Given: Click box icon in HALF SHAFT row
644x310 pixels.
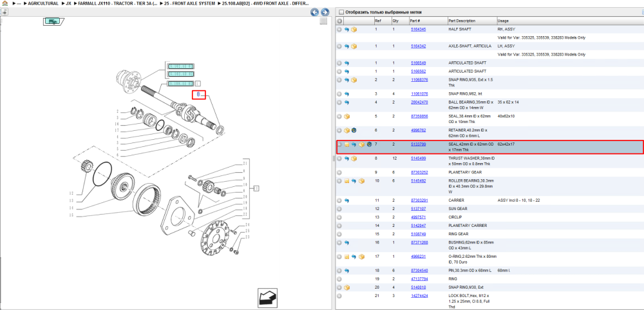Looking at the screenshot, I should pyautogui.click(x=354, y=30).
